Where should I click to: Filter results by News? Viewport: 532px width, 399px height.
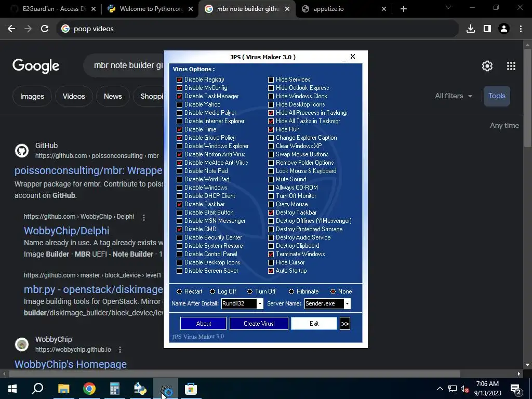(113, 96)
